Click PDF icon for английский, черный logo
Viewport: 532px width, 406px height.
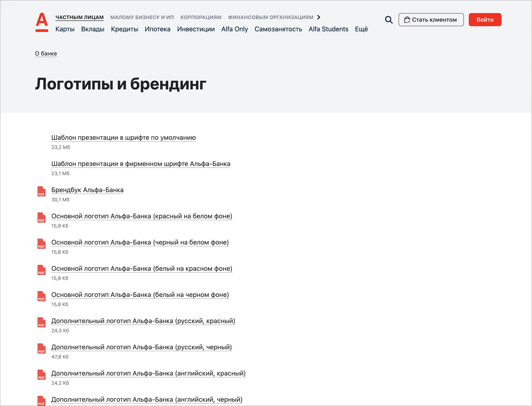(x=42, y=401)
